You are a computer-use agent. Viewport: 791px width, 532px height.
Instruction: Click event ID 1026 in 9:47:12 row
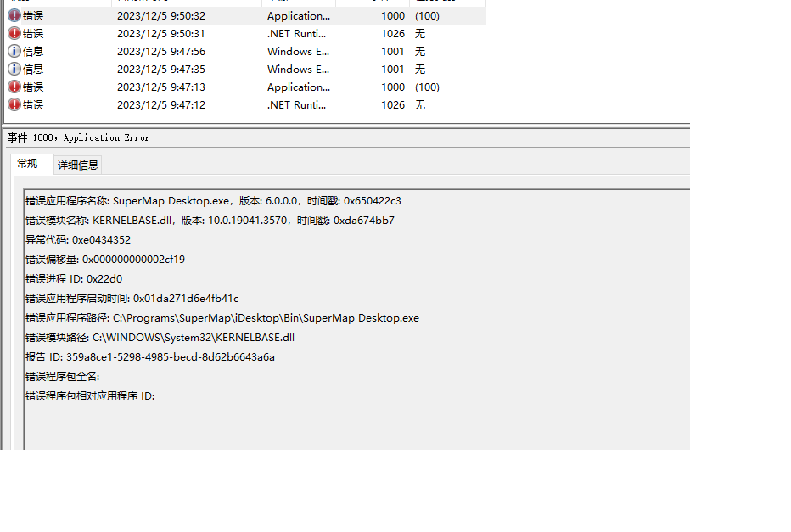click(x=393, y=105)
